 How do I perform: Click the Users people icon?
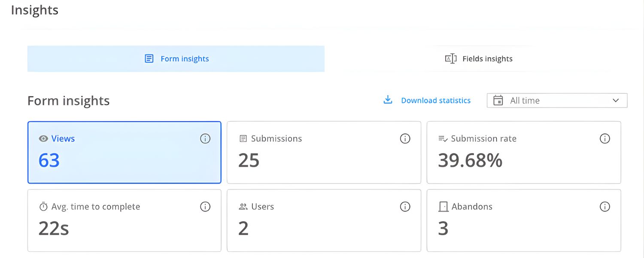pos(243,206)
